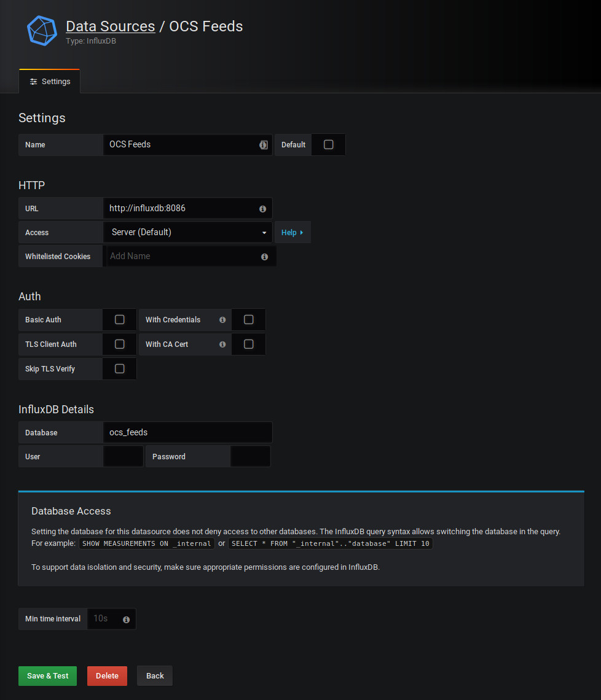Screen dimensions: 601x700
Task: Focus the URL input field
Action: pos(187,209)
